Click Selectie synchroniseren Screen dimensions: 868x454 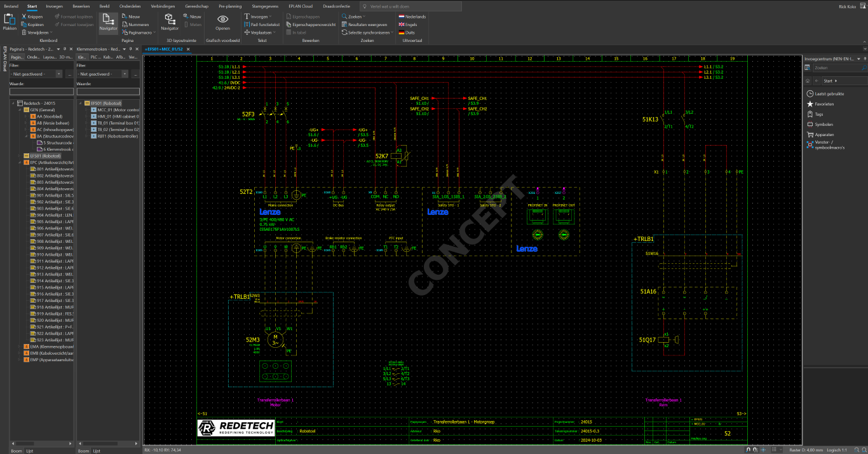coord(366,32)
